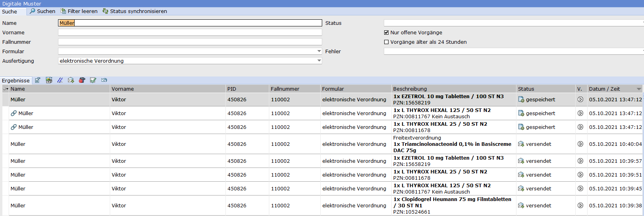Sort by the PID column header
Screen dimensions: 644x216
tap(247, 89)
